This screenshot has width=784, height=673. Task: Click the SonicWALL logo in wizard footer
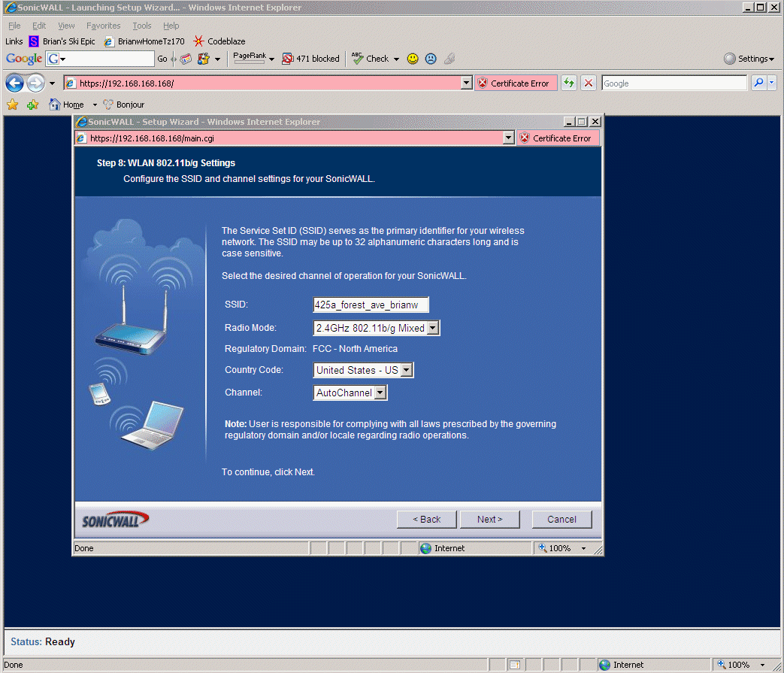(115, 520)
